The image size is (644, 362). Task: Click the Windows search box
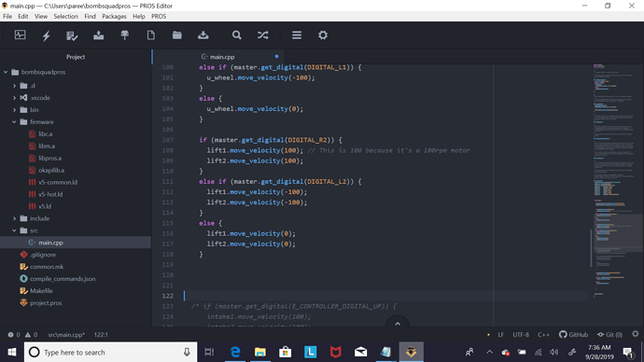[110, 352]
